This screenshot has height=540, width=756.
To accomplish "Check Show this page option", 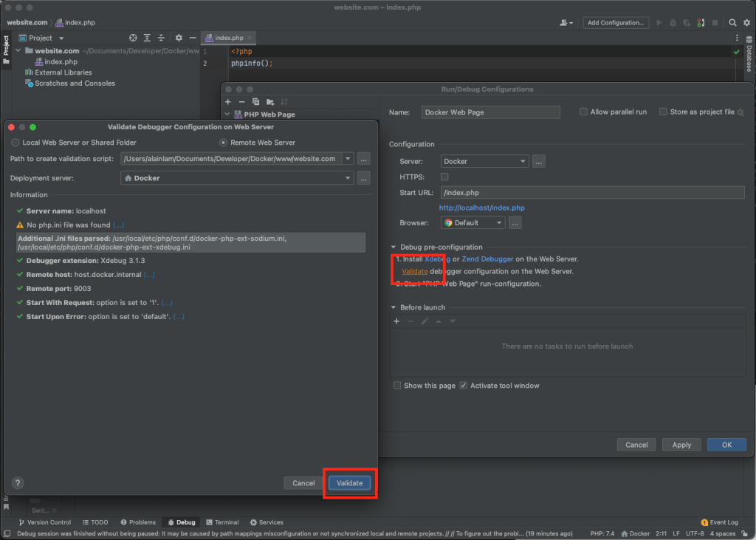I will (x=396, y=386).
